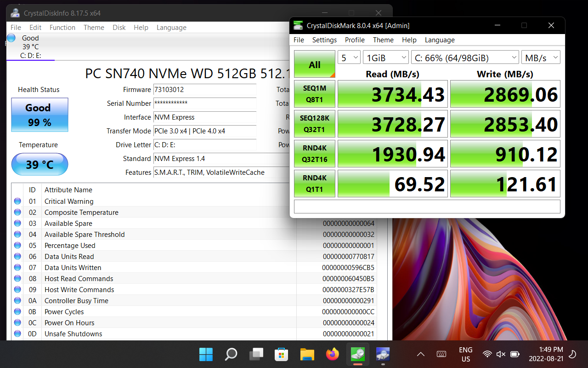Open the test count dropdown showing 5

348,57
